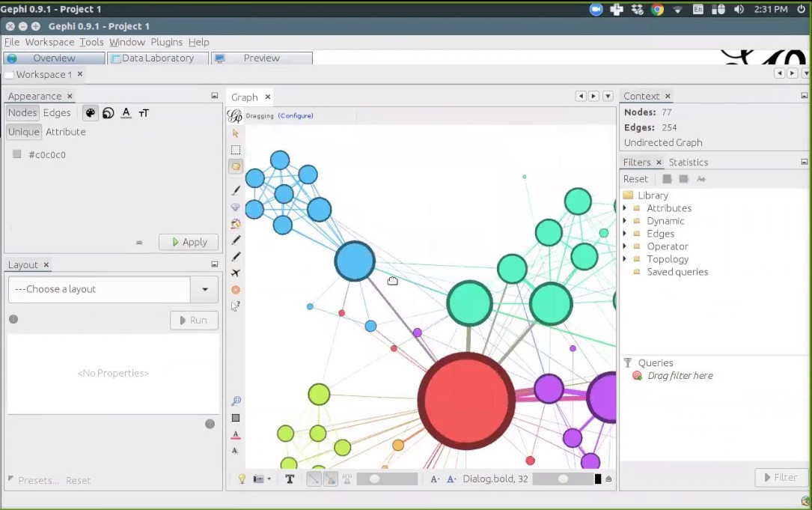Select the node color palette icon
812x510 pixels.
pos(90,113)
